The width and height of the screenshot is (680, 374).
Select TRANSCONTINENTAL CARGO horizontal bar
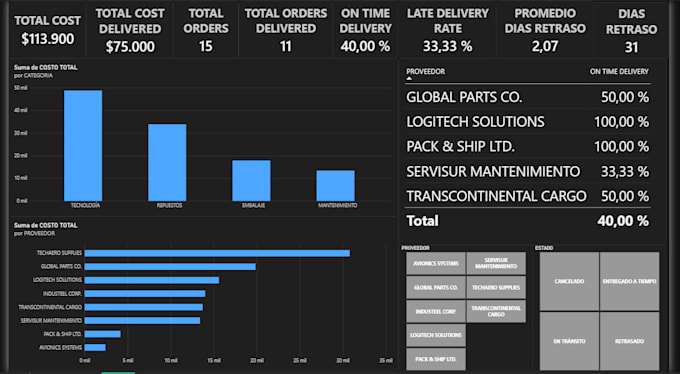(144, 307)
